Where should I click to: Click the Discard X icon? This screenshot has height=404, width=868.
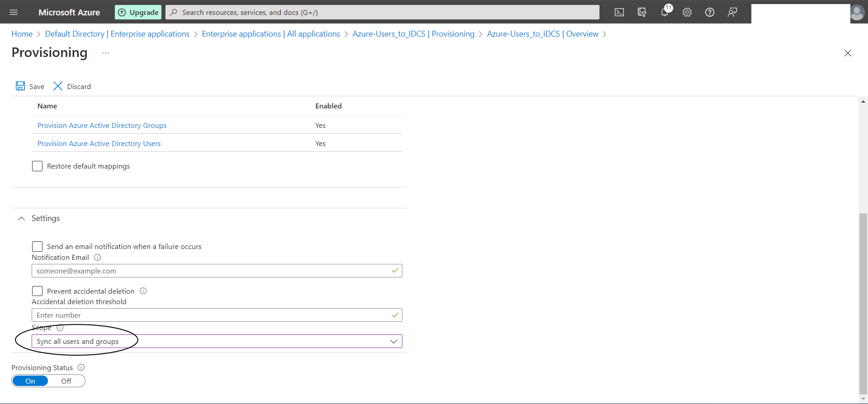[58, 86]
